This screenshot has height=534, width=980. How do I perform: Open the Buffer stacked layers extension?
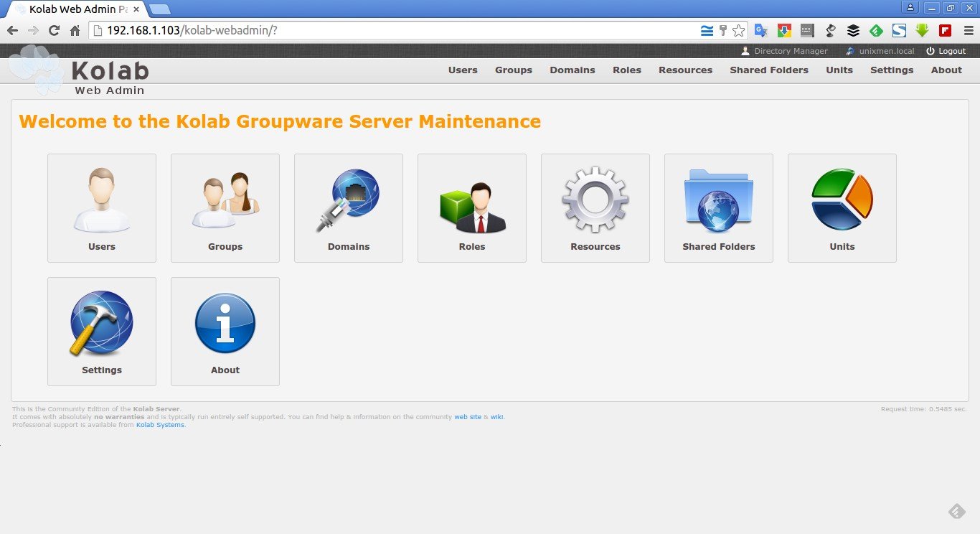tap(853, 31)
